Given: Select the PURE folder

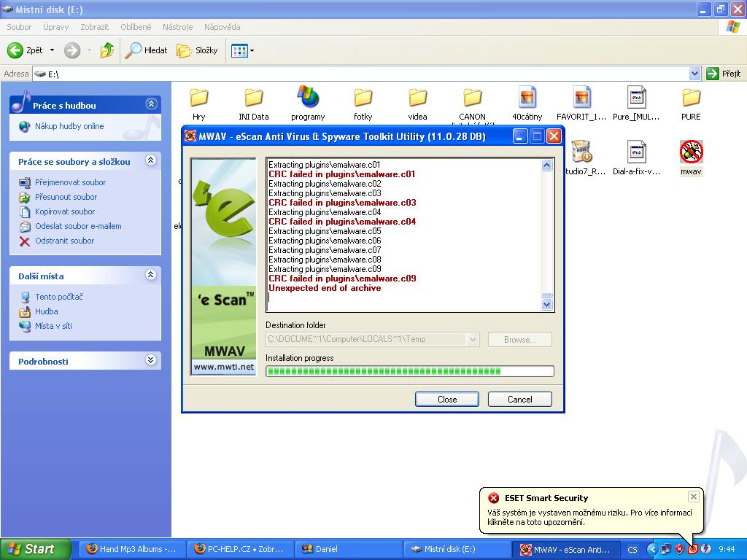Looking at the screenshot, I should pyautogui.click(x=691, y=104).
